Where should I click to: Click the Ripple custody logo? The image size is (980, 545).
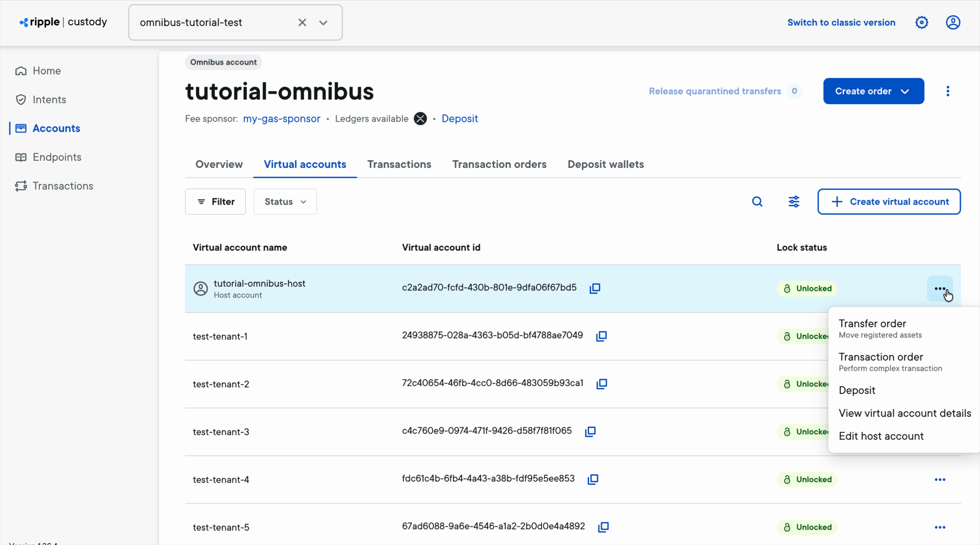[63, 22]
